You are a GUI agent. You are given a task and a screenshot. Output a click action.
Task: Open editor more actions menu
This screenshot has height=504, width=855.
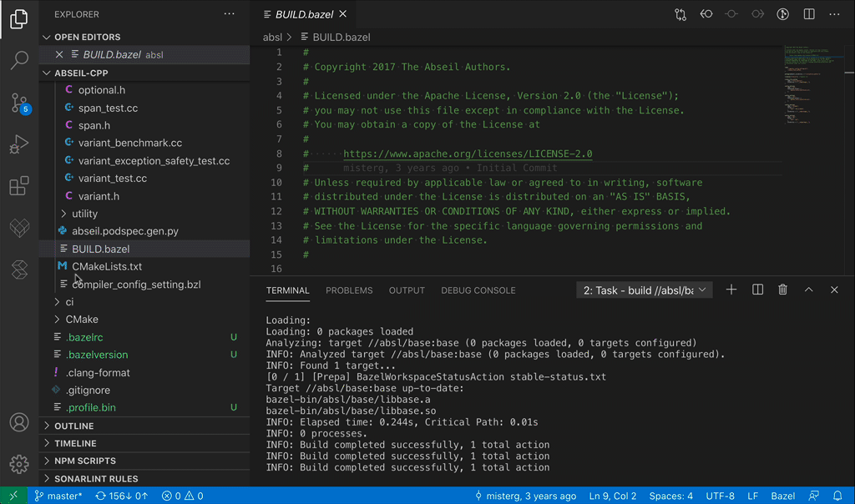tap(834, 14)
